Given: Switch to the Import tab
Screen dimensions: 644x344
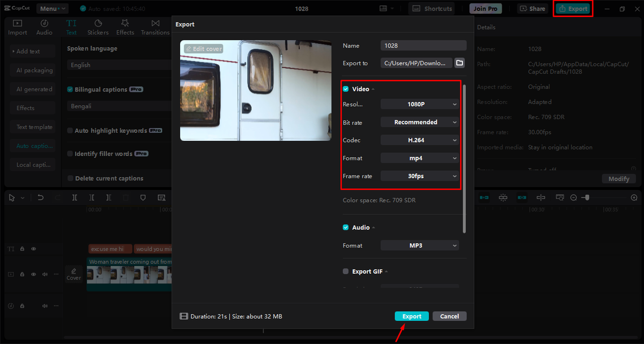Looking at the screenshot, I should (18, 27).
